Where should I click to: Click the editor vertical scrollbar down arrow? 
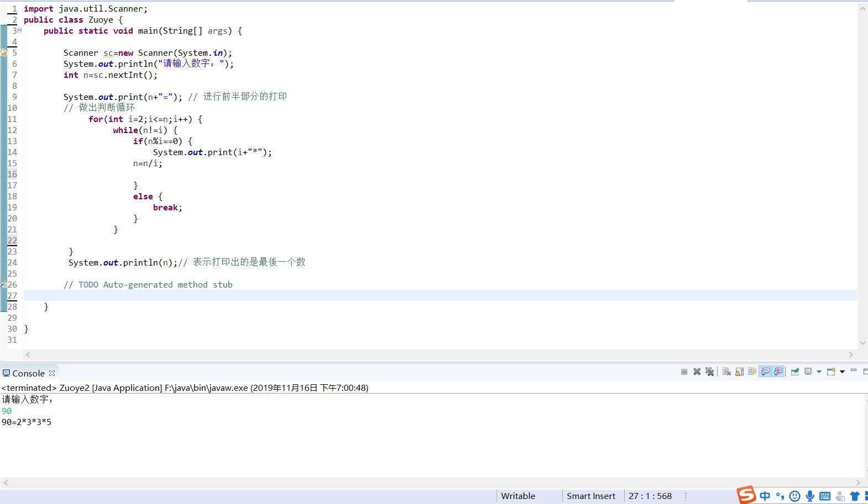[x=862, y=343]
